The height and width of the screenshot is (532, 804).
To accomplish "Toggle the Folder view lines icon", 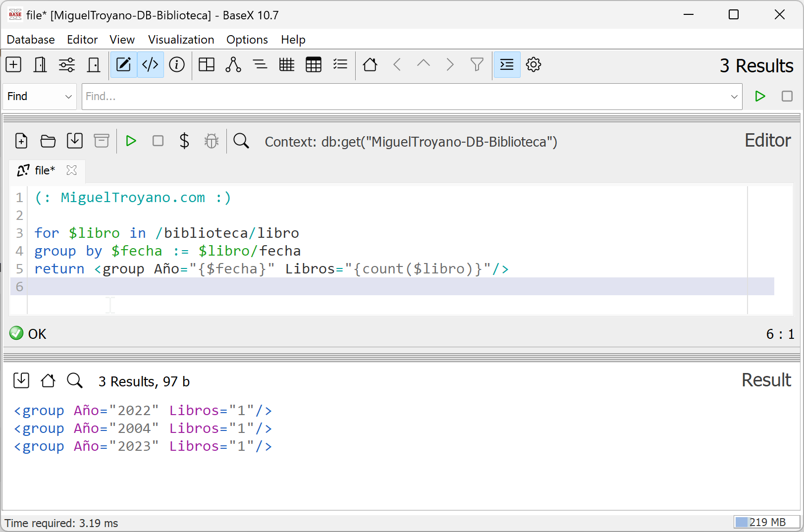I will [260, 64].
